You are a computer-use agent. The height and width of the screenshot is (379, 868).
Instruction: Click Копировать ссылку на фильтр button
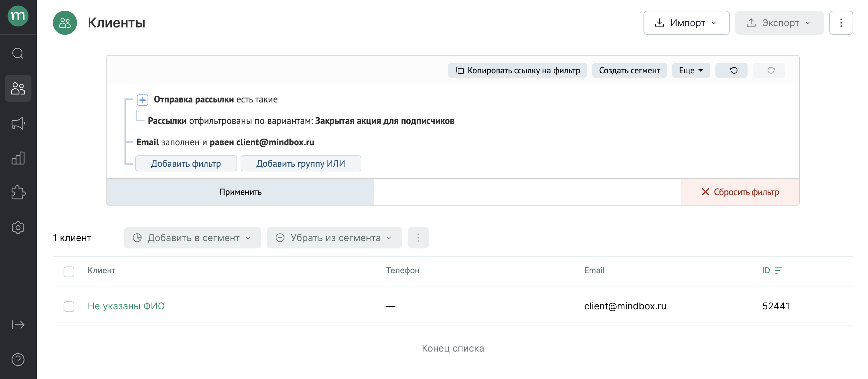tap(517, 70)
